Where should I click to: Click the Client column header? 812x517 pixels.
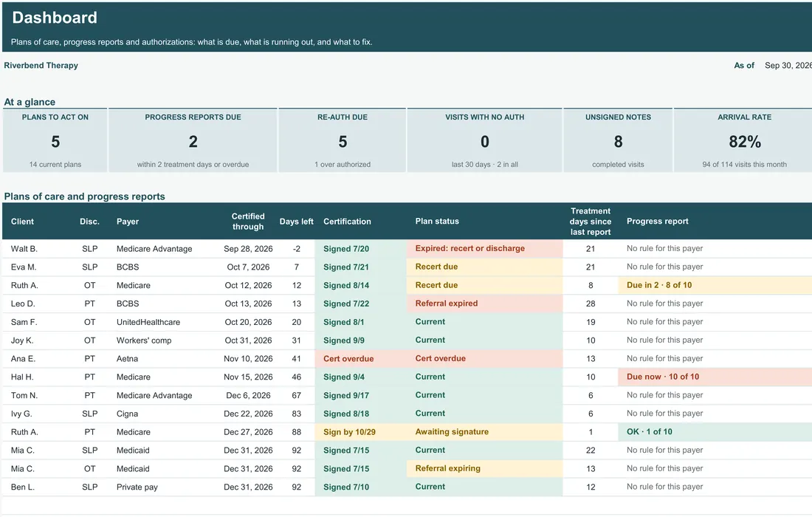click(22, 221)
